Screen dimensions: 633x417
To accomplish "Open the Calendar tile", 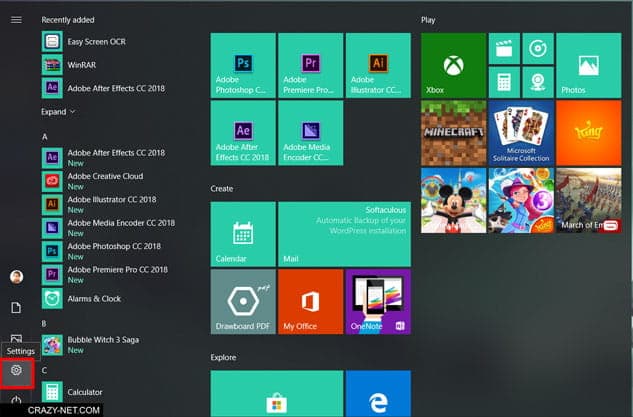I will [243, 234].
